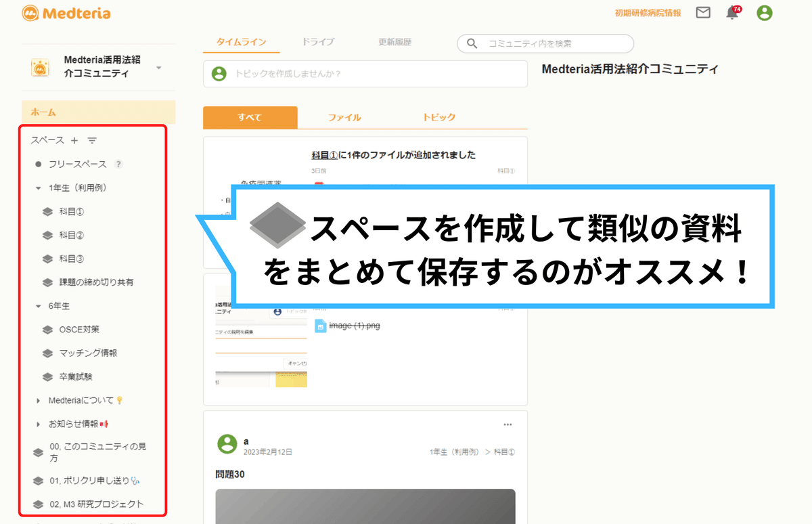
Task: Select the すべて filter tab
Action: click(250, 117)
